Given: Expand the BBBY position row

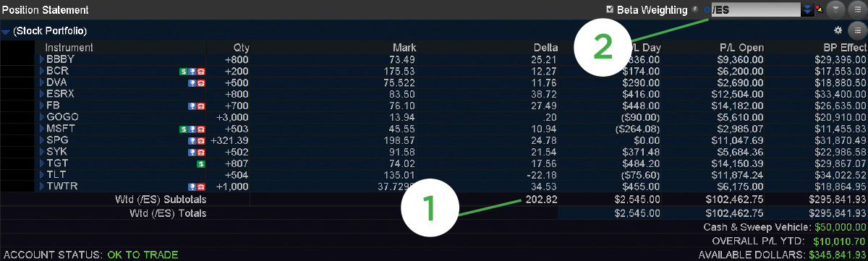Looking at the screenshot, I should (x=42, y=59).
